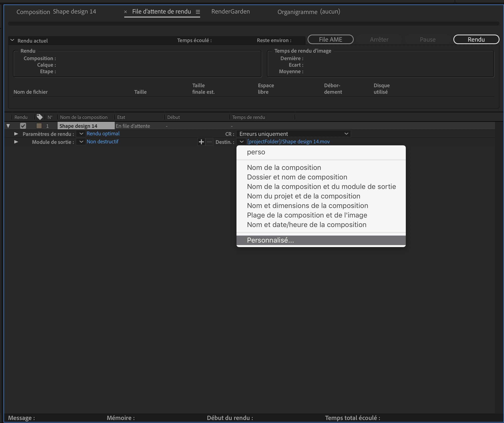Choose the perso template in menu
The width and height of the screenshot is (504, 423).
321,152
